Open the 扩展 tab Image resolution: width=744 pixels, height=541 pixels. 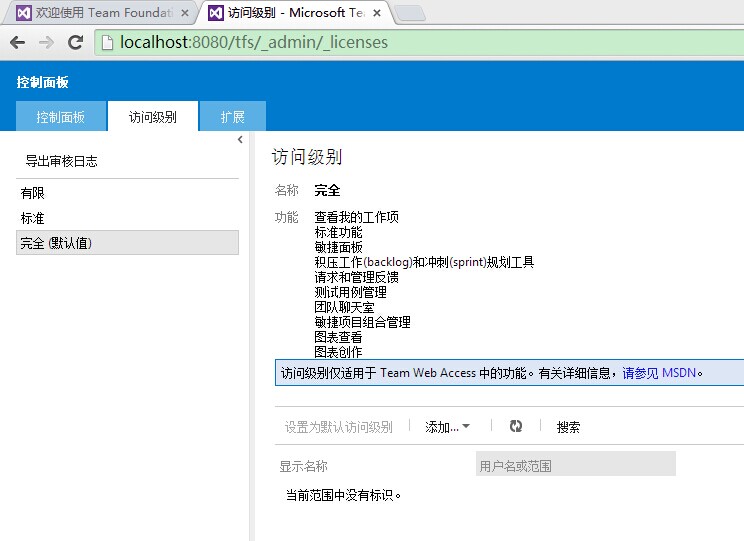(x=232, y=116)
